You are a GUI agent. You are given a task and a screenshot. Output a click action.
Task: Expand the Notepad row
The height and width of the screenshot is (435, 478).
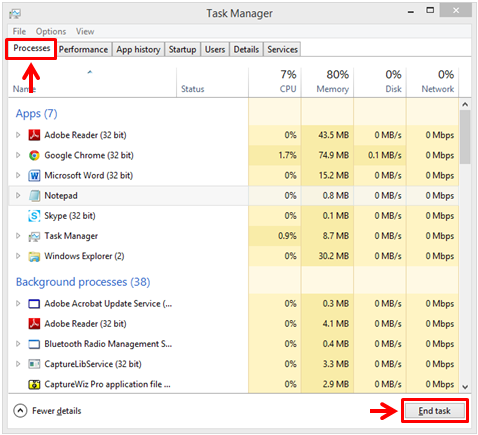[18, 196]
